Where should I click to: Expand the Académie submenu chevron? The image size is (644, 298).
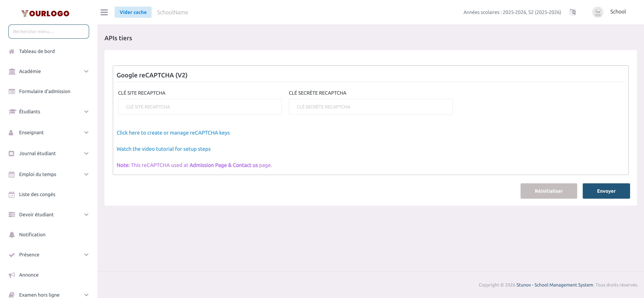point(86,72)
